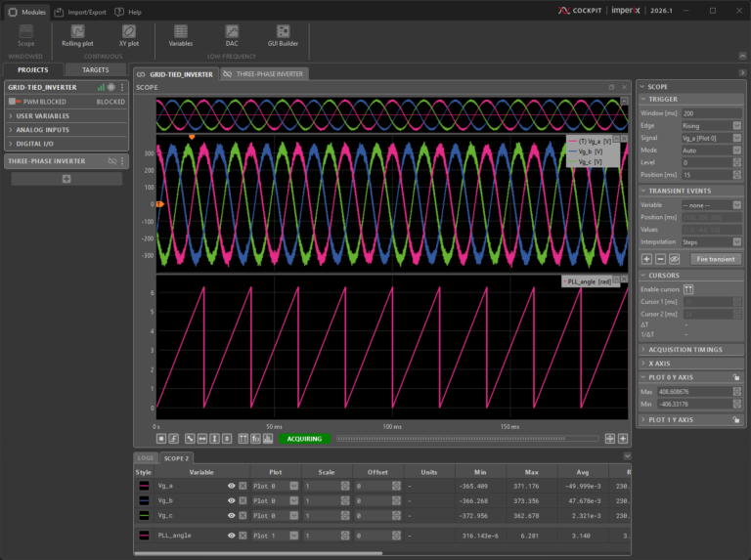Open the Variables module
This screenshot has height=560, width=751.
click(181, 36)
